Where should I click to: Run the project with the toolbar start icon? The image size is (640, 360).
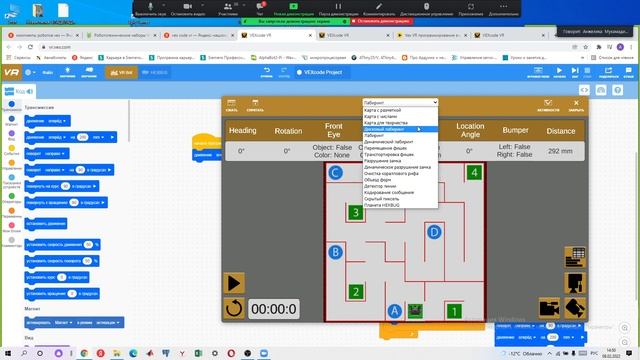tap(559, 72)
